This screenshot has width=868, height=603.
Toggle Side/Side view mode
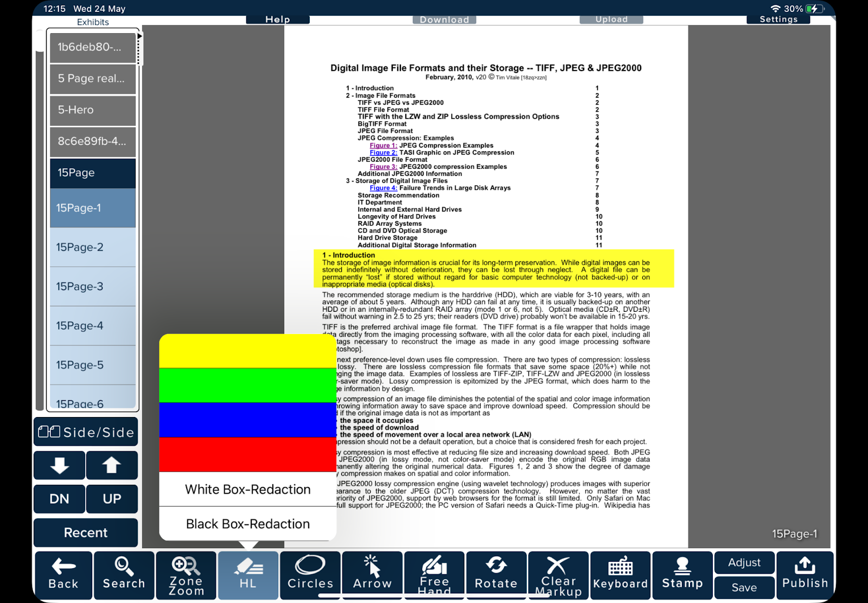coord(86,432)
